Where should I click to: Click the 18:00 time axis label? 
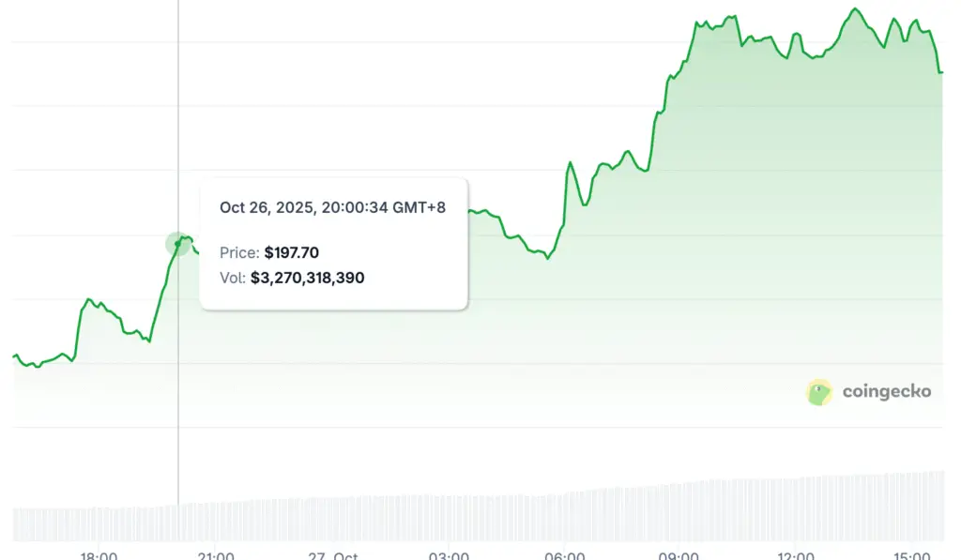pyautogui.click(x=99, y=555)
